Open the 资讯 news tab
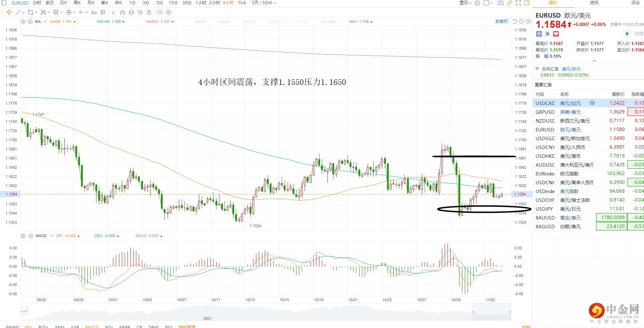Viewport: 644px width, 328px height. coord(594,3)
